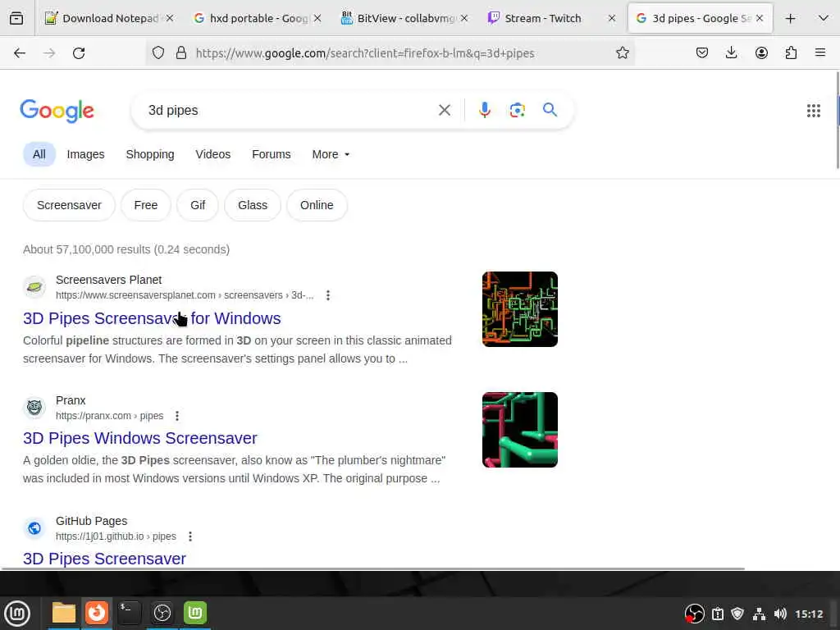Start a voice search with the microphone
840x630 pixels.
484,111
